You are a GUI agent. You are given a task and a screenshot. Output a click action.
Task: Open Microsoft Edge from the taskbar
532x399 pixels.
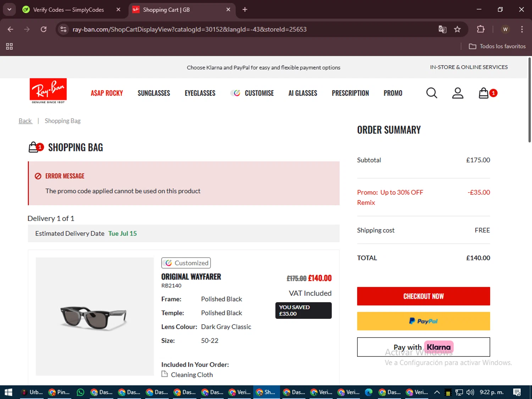[x=369, y=392]
